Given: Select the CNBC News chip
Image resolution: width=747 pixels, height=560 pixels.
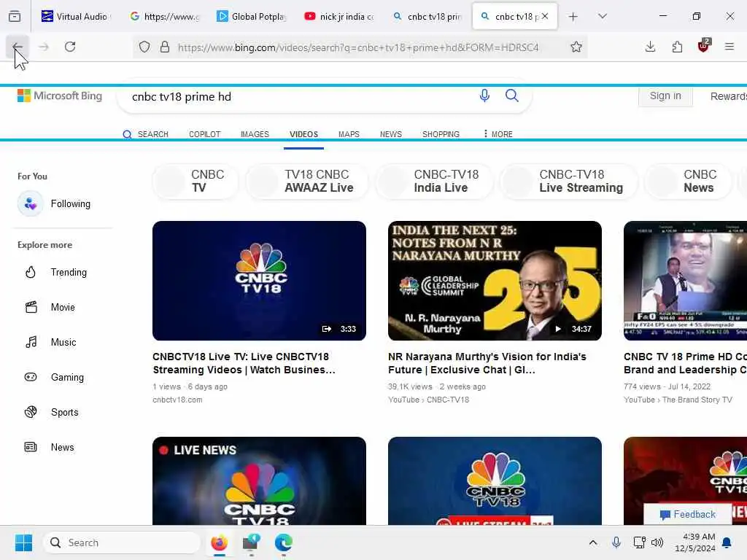Looking at the screenshot, I should pos(688,181).
